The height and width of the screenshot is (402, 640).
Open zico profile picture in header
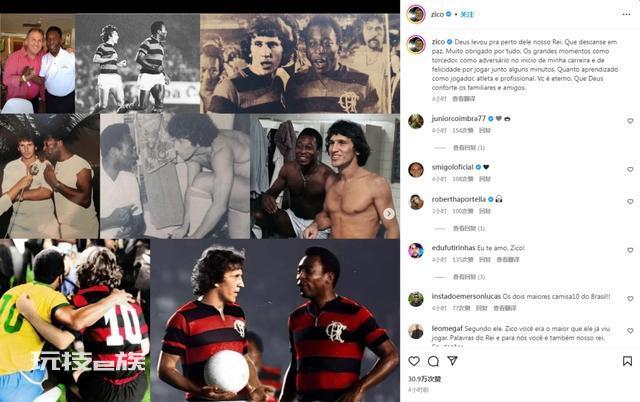click(416, 14)
